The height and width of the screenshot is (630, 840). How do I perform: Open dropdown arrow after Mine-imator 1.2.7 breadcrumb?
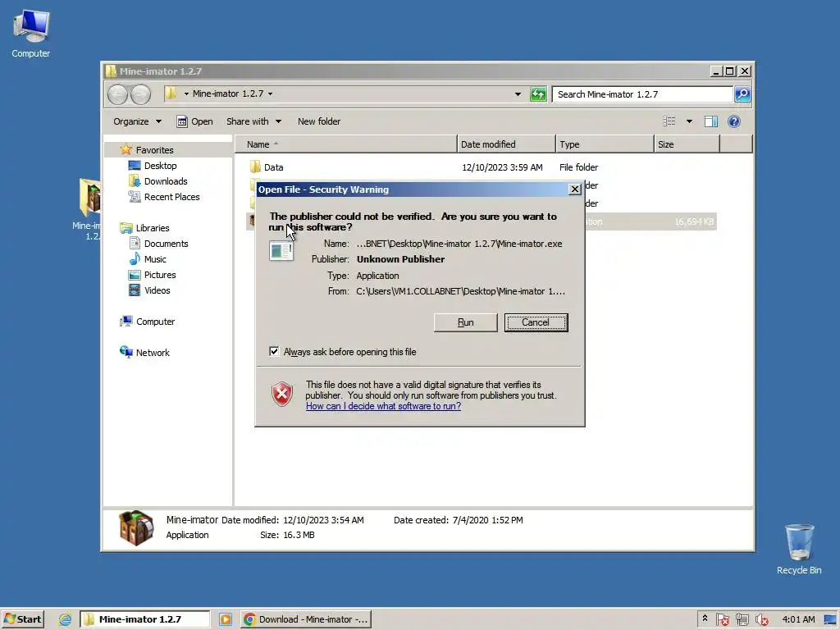coord(270,94)
